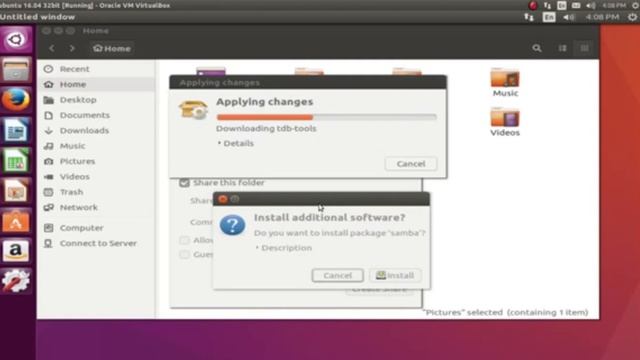Open System Settings from the dock
Screen dimensions: 640x360
point(16,280)
